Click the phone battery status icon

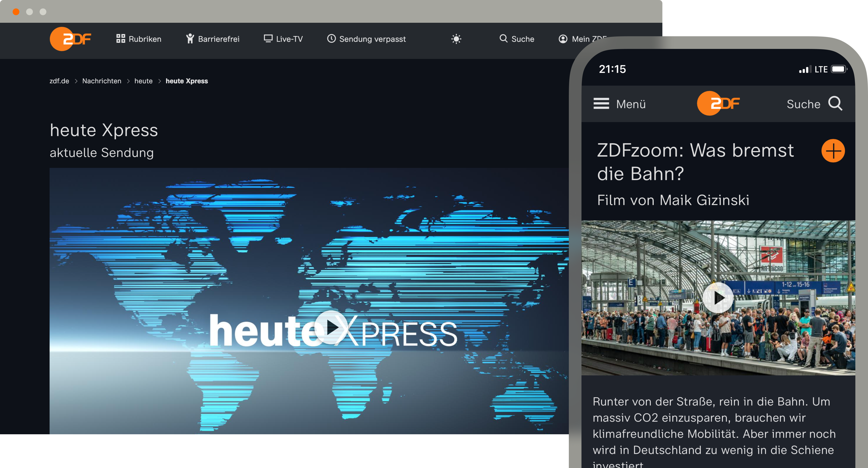839,69
